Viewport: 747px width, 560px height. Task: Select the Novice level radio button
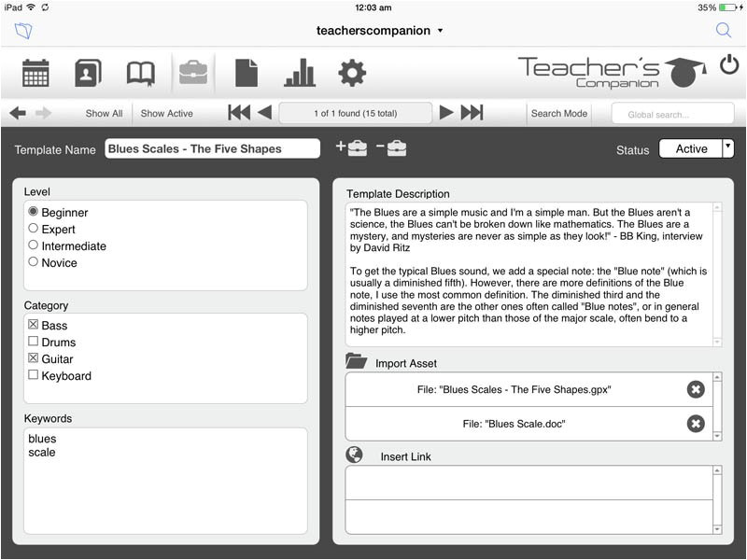pos(33,261)
